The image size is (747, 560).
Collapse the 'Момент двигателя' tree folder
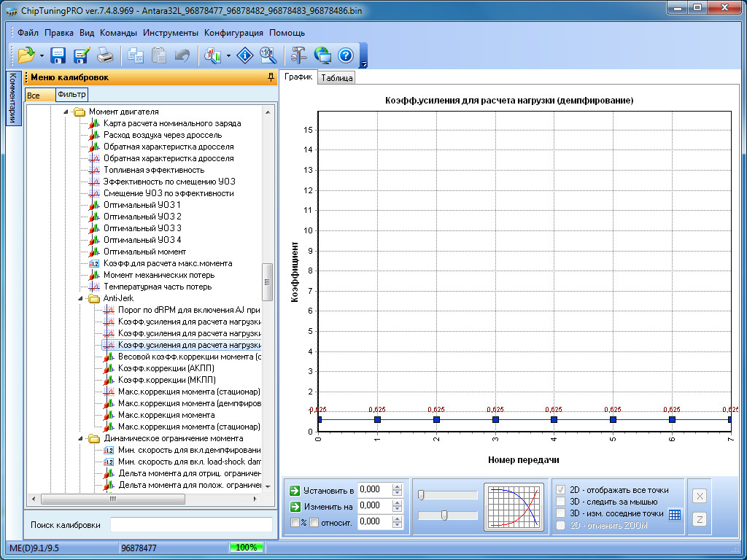point(65,112)
